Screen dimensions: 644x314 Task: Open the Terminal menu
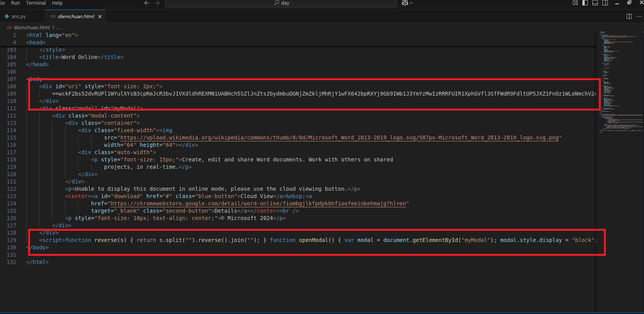point(36,3)
